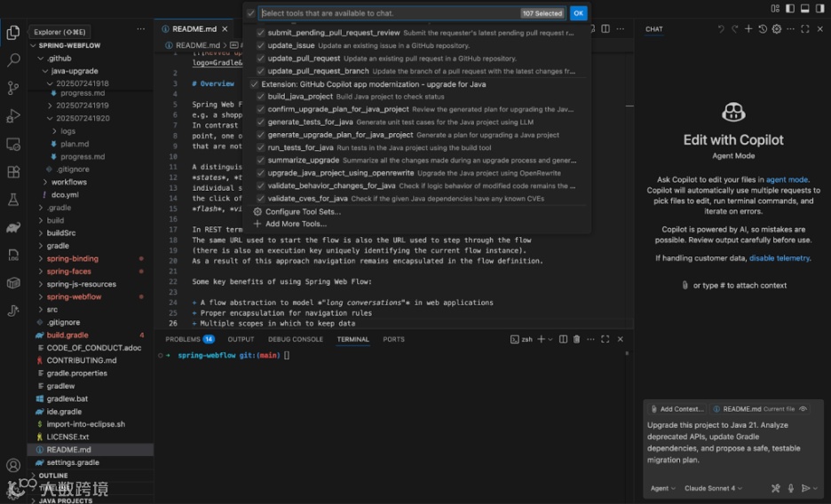Uncheck validate_cves_for_java tool

(260, 199)
